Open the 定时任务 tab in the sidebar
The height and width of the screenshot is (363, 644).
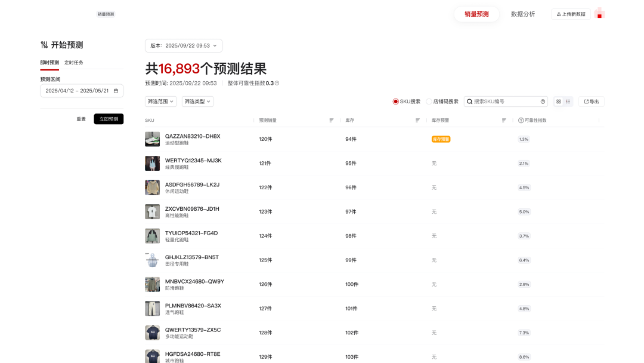(x=73, y=62)
